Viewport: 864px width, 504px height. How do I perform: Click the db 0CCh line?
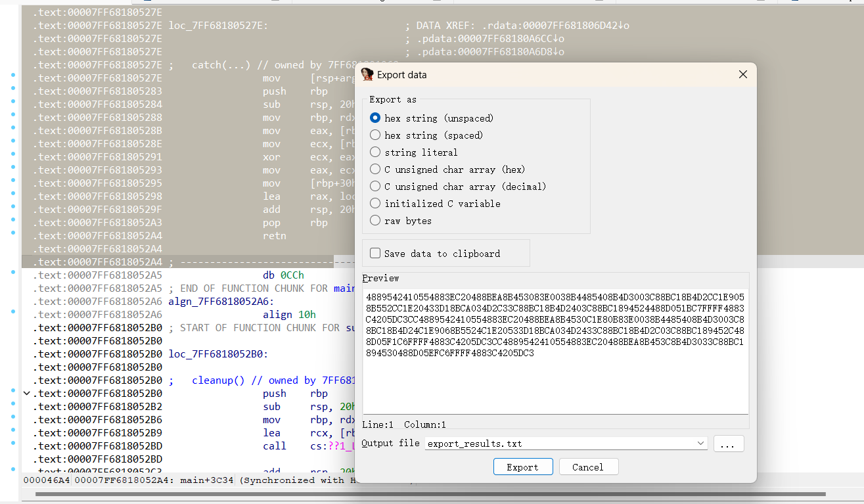pos(283,275)
